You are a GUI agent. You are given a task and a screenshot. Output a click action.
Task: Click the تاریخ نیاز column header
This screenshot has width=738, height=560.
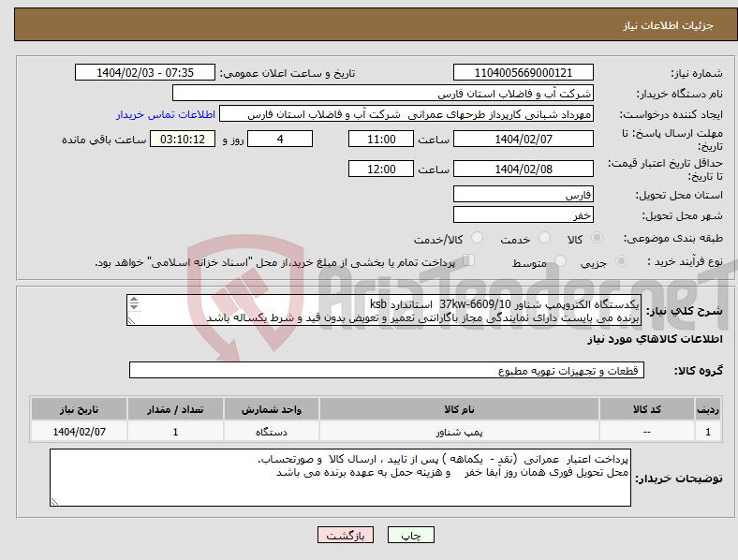(79, 409)
